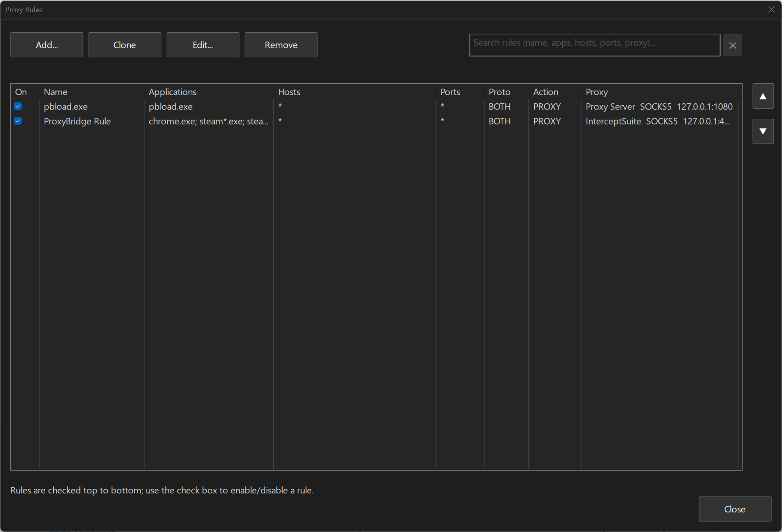782x532 pixels.
Task: Click PROXY action cell of pbload.exe row
Action: [x=547, y=107]
